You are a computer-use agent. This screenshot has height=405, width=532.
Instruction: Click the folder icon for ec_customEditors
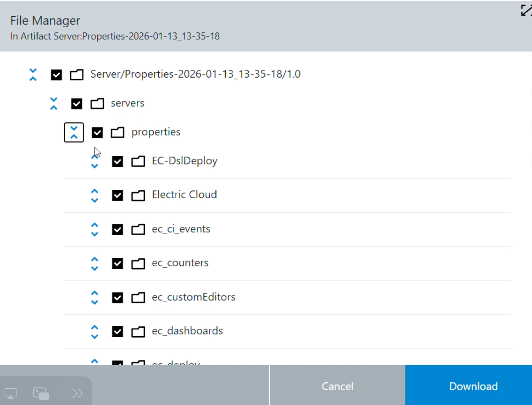click(x=138, y=297)
